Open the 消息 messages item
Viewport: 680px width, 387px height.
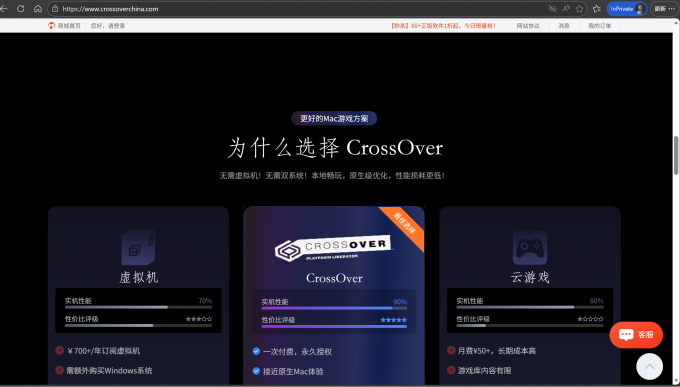[564, 26]
